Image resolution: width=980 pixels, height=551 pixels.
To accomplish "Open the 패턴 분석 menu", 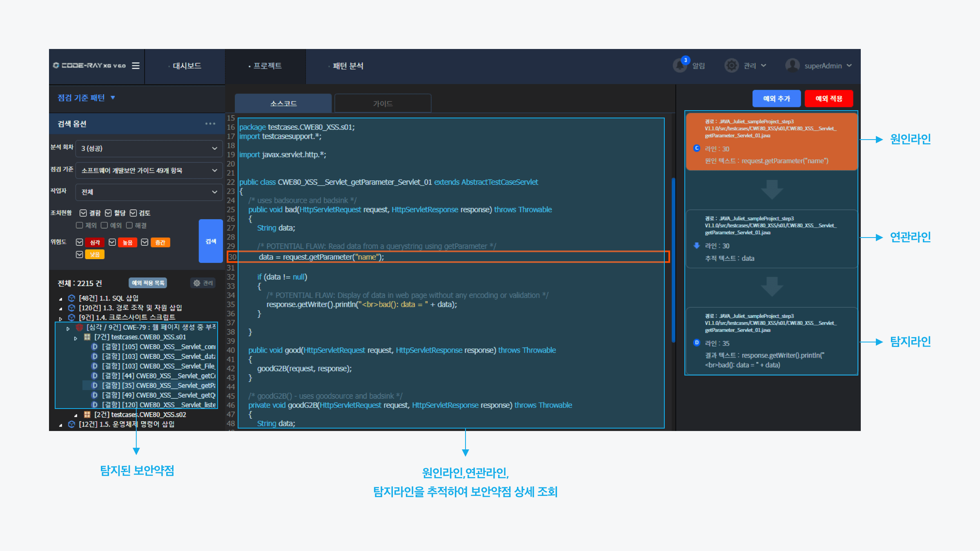I will (347, 66).
